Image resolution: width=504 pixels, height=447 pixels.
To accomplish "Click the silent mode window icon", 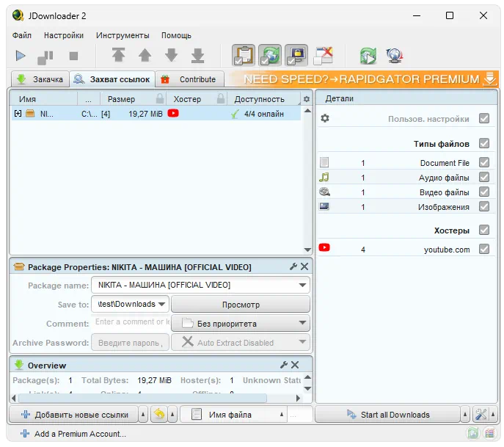I will coord(323,56).
